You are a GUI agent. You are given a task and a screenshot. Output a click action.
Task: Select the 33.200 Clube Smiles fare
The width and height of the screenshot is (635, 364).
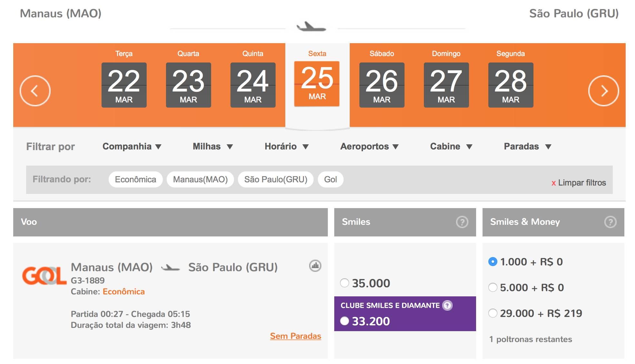(345, 321)
